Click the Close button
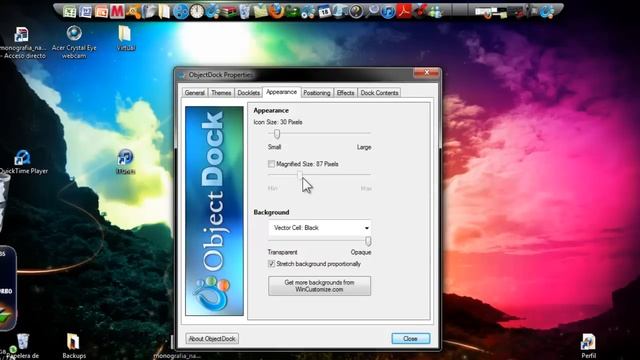Image resolution: width=640 pixels, height=360 pixels. click(410, 339)
